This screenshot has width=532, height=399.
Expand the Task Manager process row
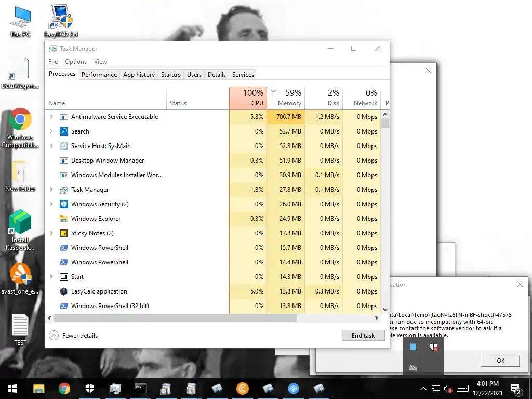[x=51, y=190]
